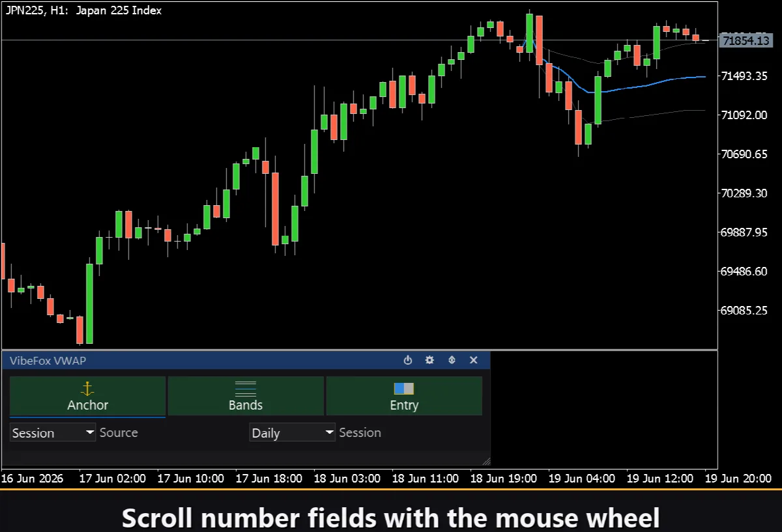Click time axis label "17 Jun 02:00"
This screenshot has height=532, width=782.
[x=113, y=479]
